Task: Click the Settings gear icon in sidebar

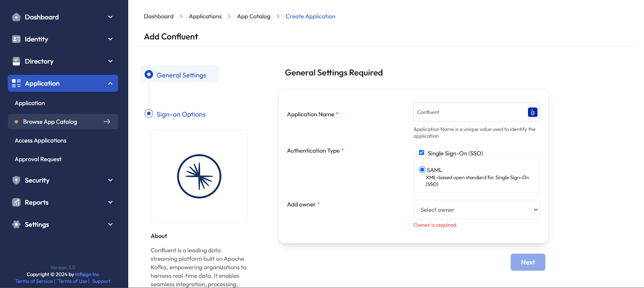Action: [x=16, y=224]
